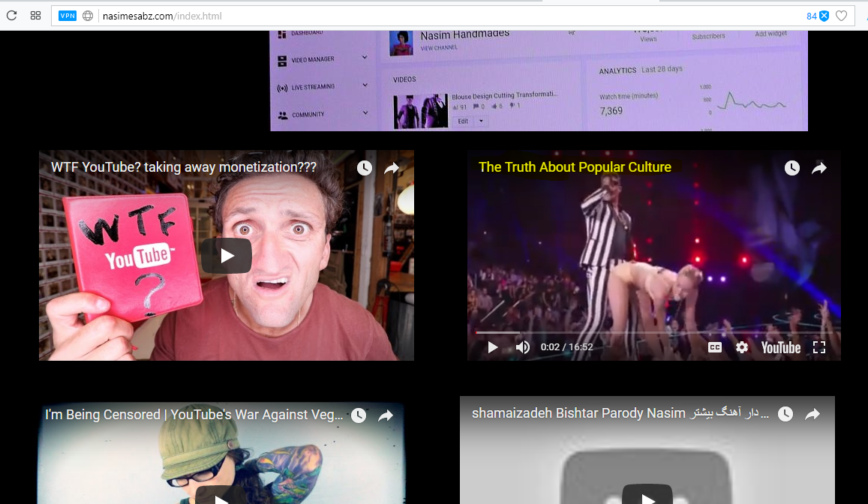This screenshot has width=868, height=504.
Task: Resume playback of Popular Culture video
Action: click(493, 347)
